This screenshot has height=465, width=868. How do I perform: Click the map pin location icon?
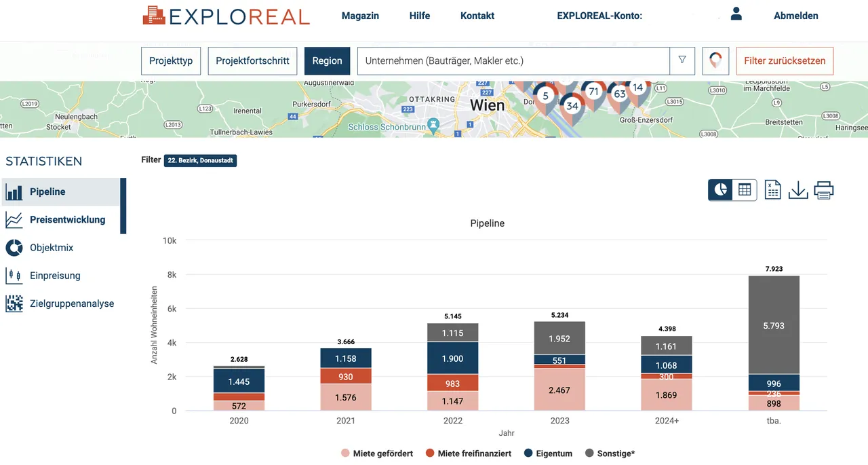(715, 60)
